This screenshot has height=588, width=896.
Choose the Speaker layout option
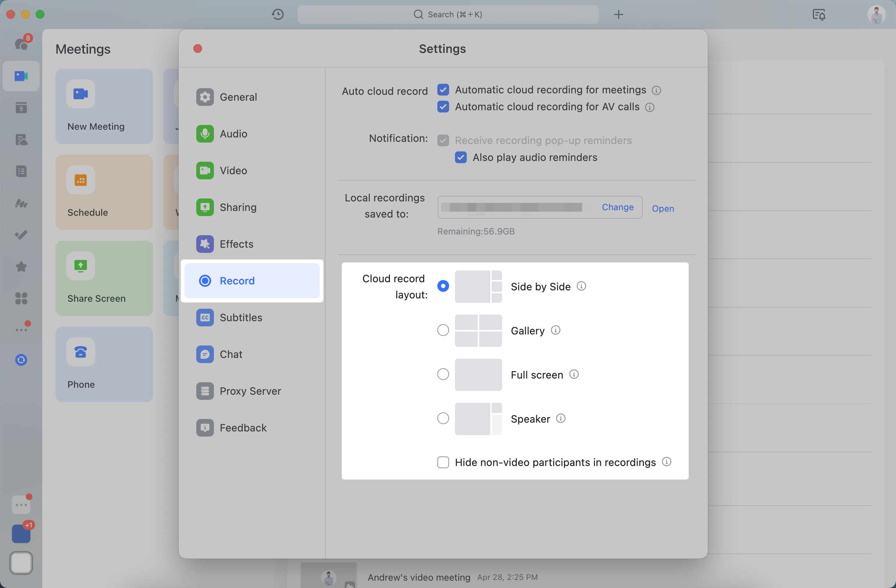pyautogui.click(x=443, y=418)
